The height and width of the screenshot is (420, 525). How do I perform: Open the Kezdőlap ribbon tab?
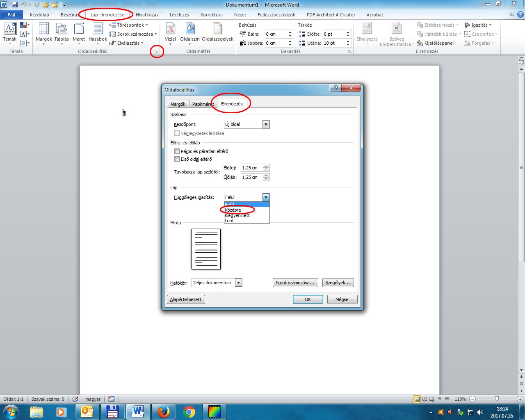tap(39, 15)
